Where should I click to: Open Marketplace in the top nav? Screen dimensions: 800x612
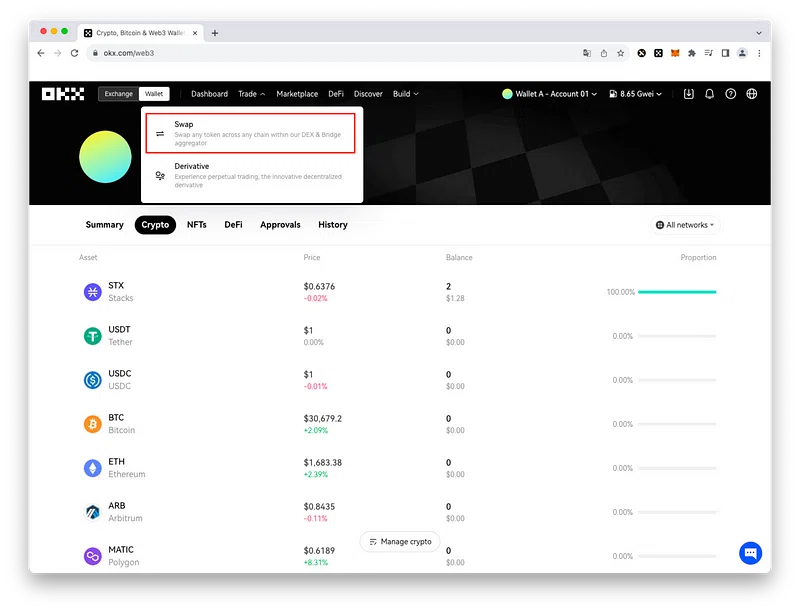click(x=297, y=94)
